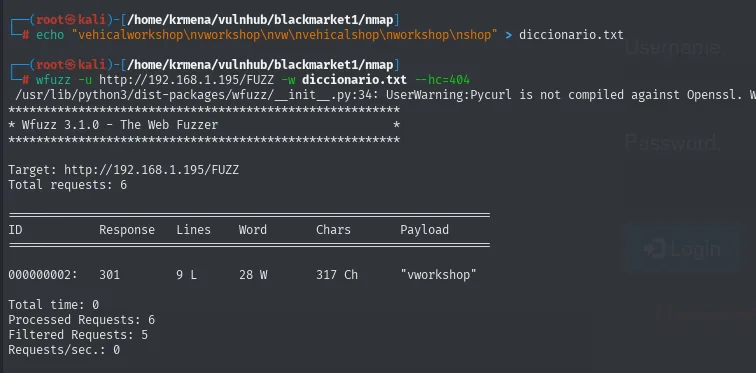Viewport: 756px width, 373px height.
Task: Click the Pycurl UserWarning line
Action: click(x=385, y=95)
